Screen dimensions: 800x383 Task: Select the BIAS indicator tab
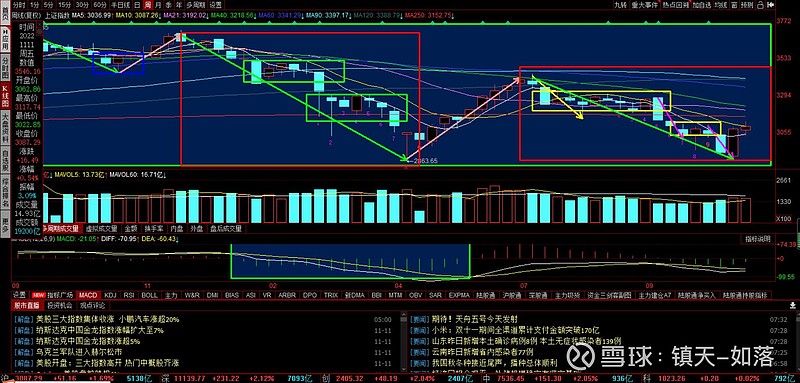232,295
